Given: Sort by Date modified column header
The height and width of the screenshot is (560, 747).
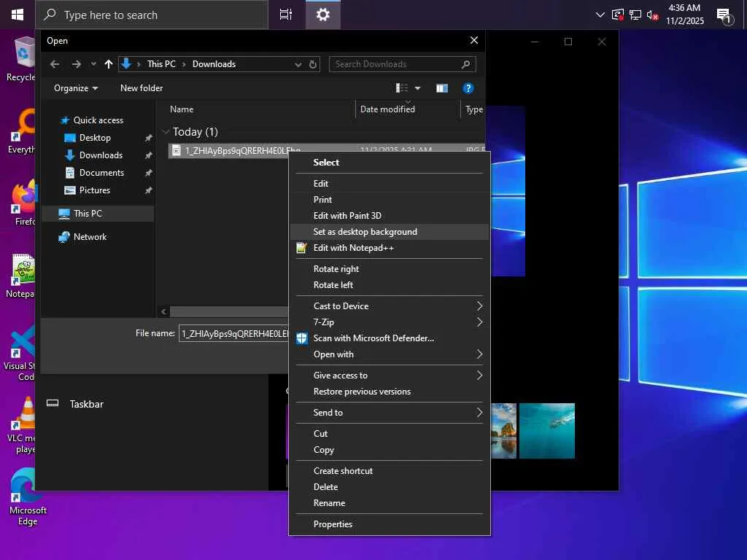Looking at the screenshot, I should pyautogui.click(x=387, y=109).
